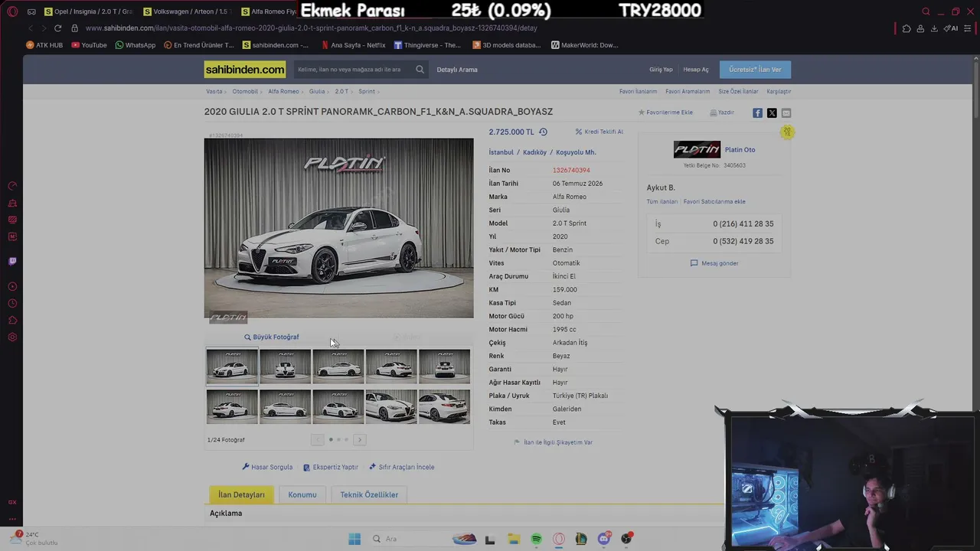
Task: Click Hesap Aç link
Action: [x=696, y=70]
